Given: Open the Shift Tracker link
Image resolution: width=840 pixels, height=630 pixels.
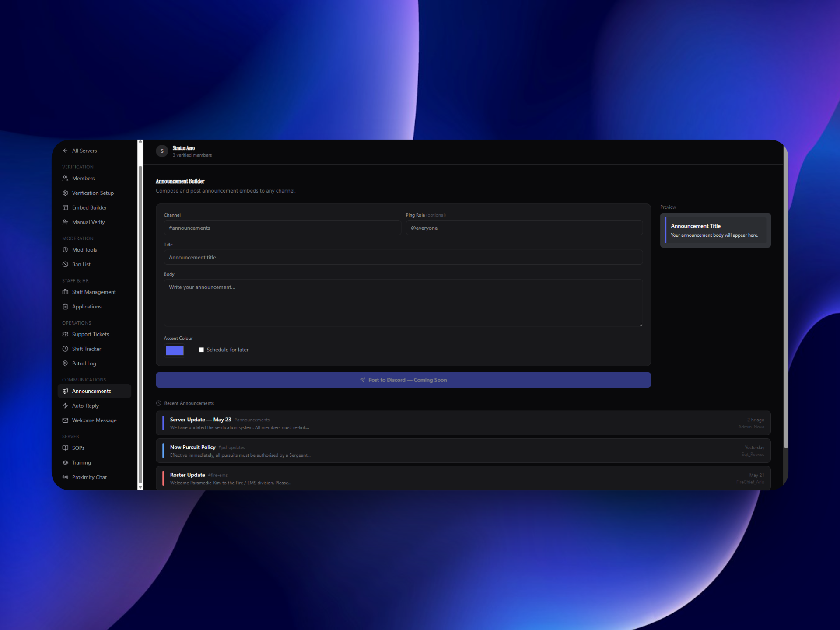Looking at the screenshot, I should 94,349.
